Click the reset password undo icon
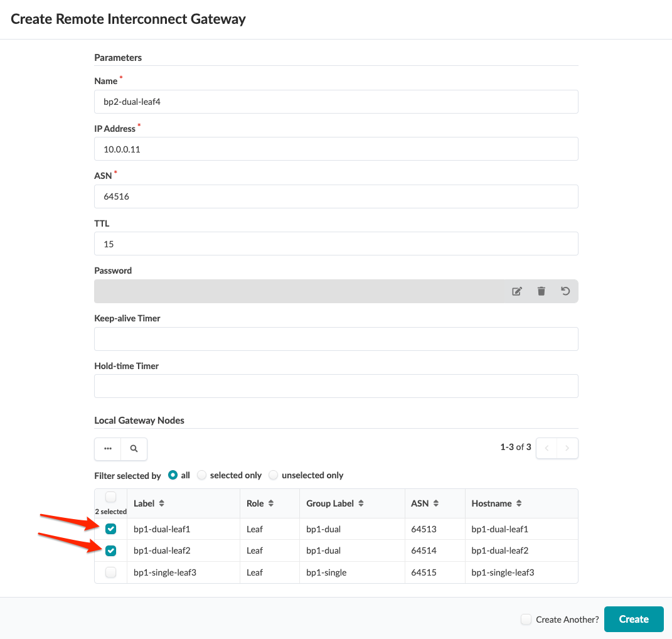This screenshot has height=639, width=672. click(x=565, y=291)
